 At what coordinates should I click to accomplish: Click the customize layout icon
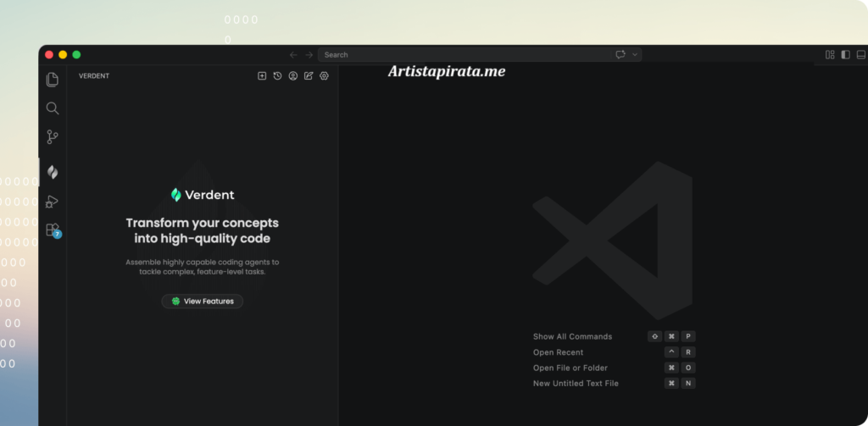point(830,55)
